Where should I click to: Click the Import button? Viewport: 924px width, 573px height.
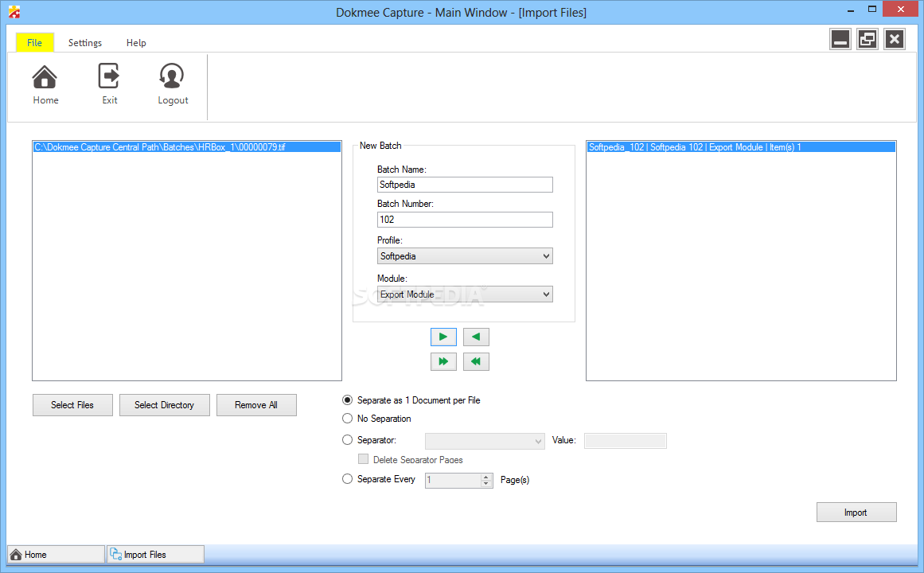pyautogui.click(x=856, y=513)
